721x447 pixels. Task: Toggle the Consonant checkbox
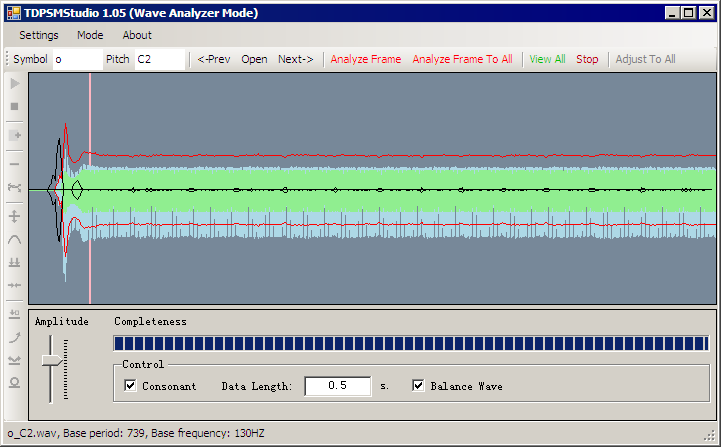(x=131, y=385)
